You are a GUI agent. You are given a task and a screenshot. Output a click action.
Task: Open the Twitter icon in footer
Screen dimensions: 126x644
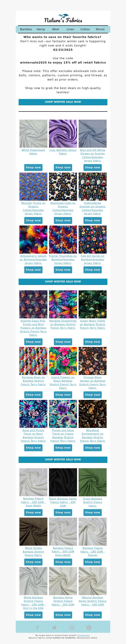[54, 627]
